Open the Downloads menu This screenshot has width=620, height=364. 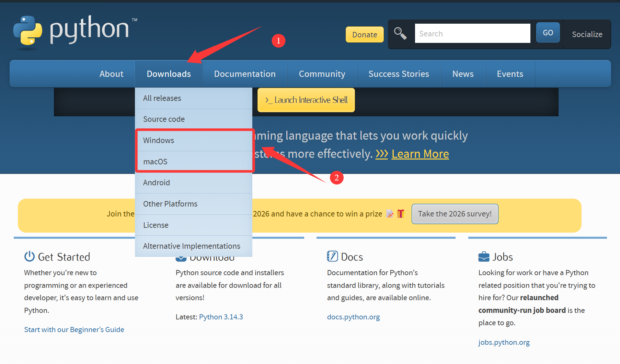point(169,74)
